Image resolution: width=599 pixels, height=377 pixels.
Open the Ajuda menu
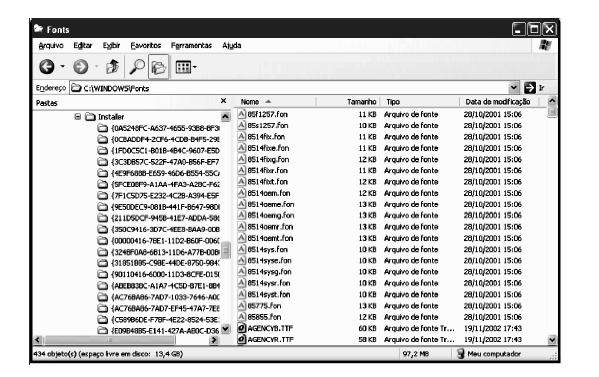[232, 45]
